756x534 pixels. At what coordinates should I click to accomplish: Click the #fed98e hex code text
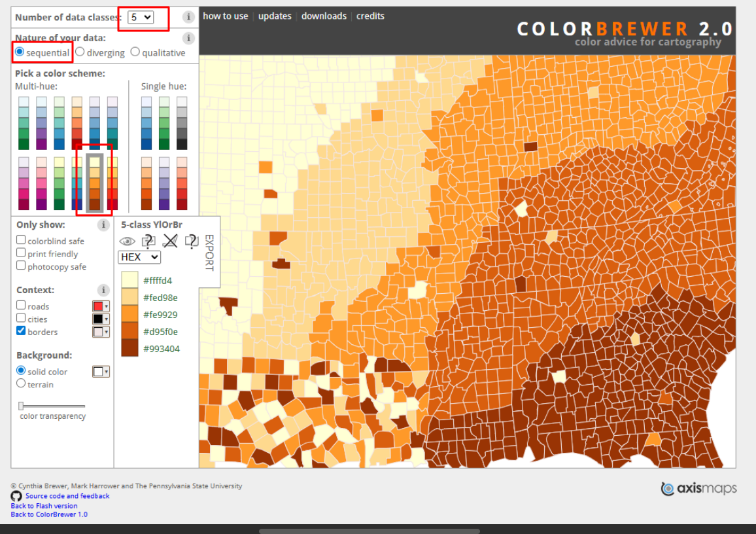pos(160,298)
